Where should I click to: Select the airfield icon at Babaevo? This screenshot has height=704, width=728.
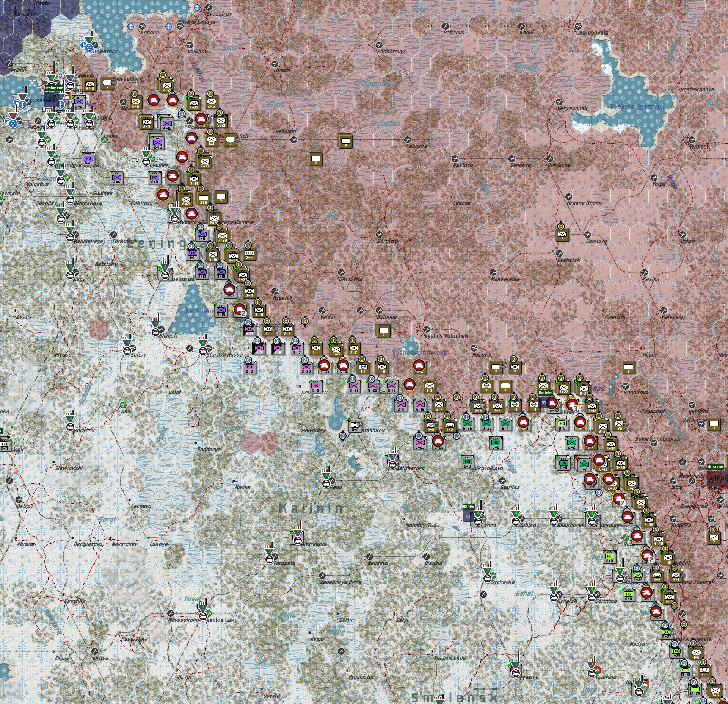446,26
